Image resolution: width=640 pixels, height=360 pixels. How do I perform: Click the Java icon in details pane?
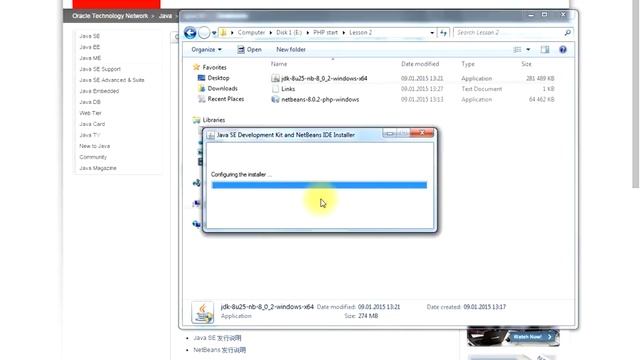click(x=202, y=313)
